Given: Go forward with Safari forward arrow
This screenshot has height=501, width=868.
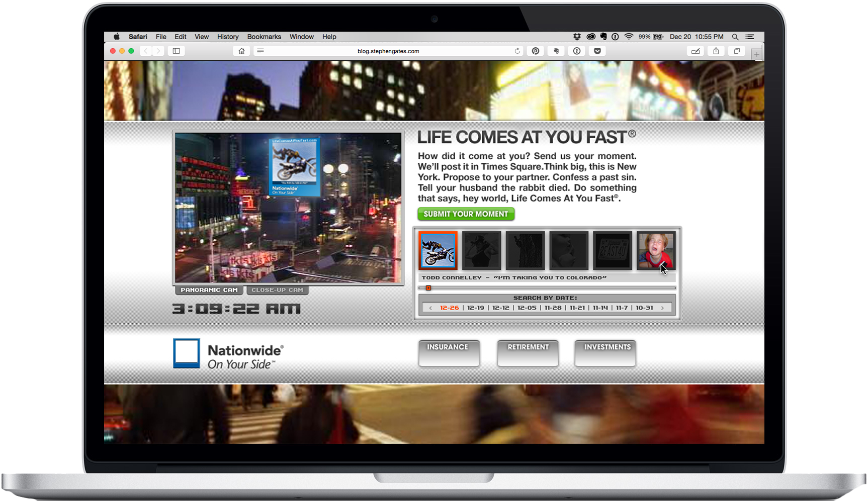Looking at the screenshot, I should point(158,51).
